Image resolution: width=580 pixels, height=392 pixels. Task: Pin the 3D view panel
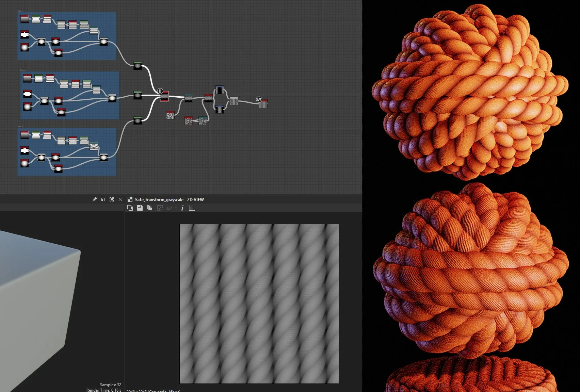(x=95, y=199)
